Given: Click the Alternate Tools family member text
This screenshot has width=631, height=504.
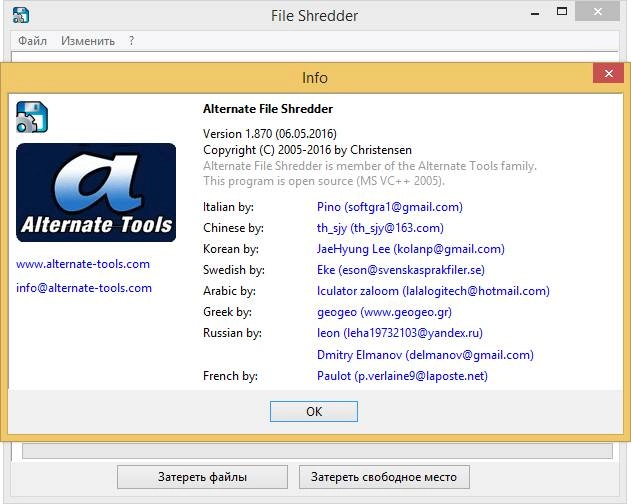Looking at the screenshot, I should click(x=370, y=166).
